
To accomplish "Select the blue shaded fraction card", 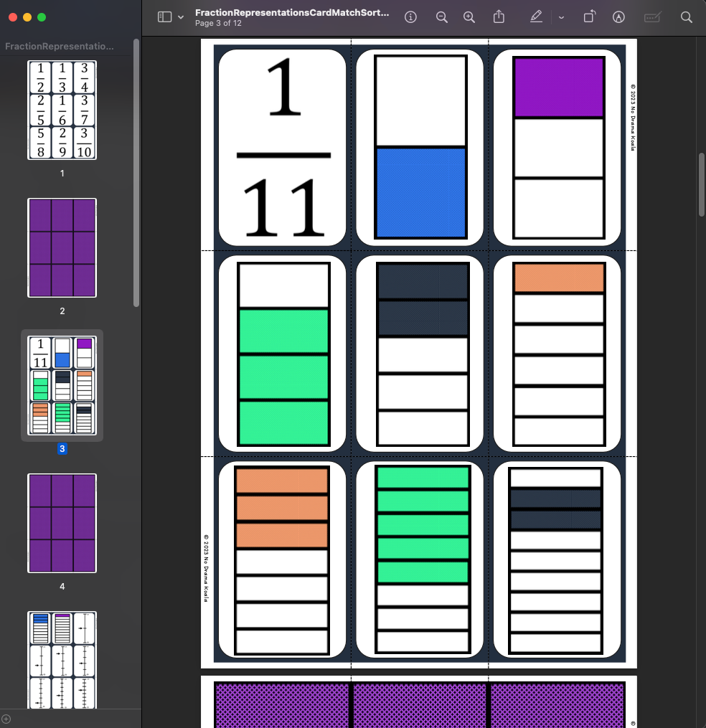I will [x=419, y=146].
